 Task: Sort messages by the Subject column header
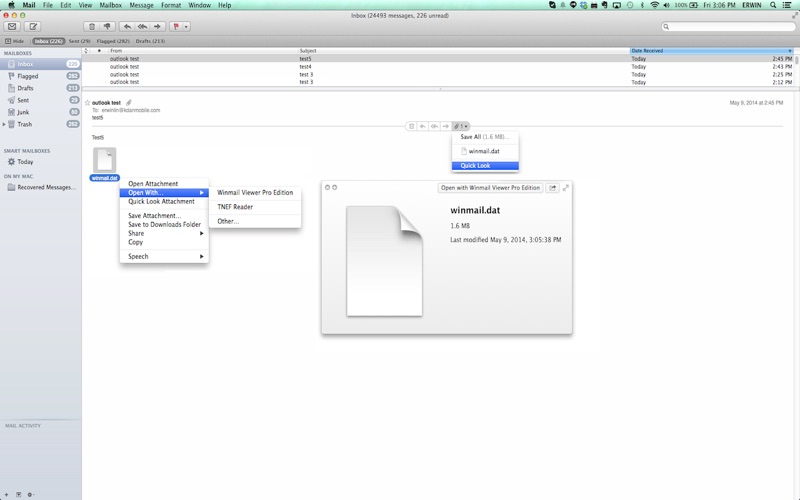click(x=464, y=51)
